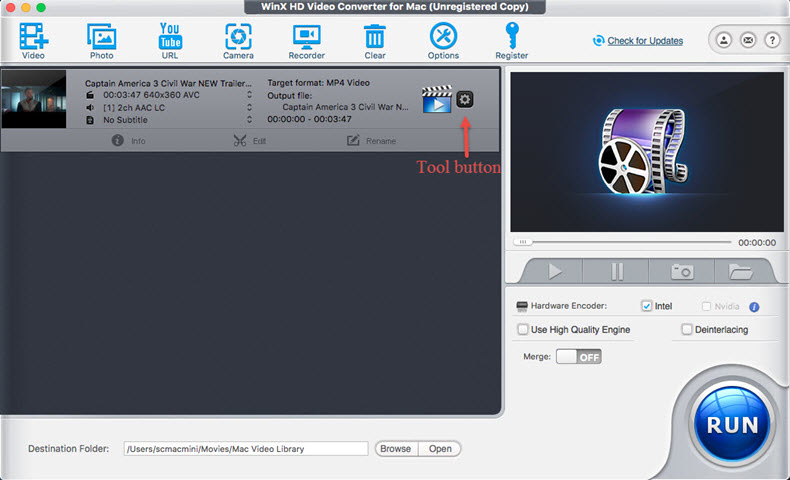
Task: Clear the video list
Action: tap(375, 41)
